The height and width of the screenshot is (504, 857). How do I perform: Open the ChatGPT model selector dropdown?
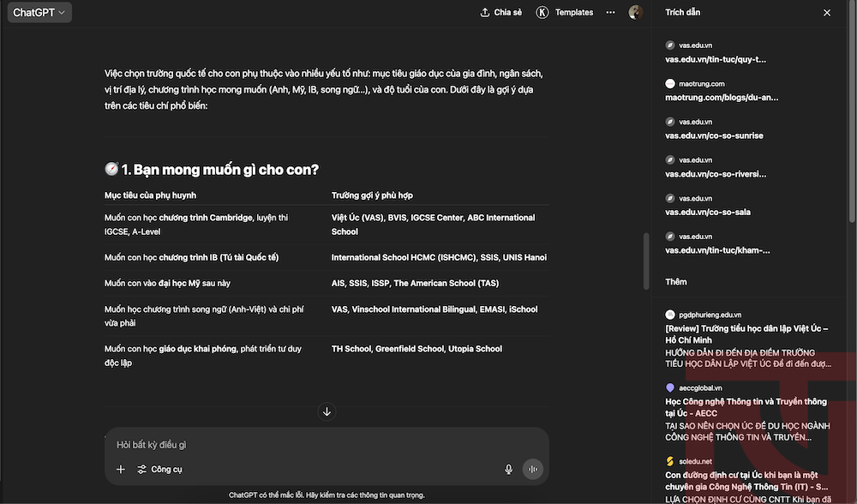[39, 13]
